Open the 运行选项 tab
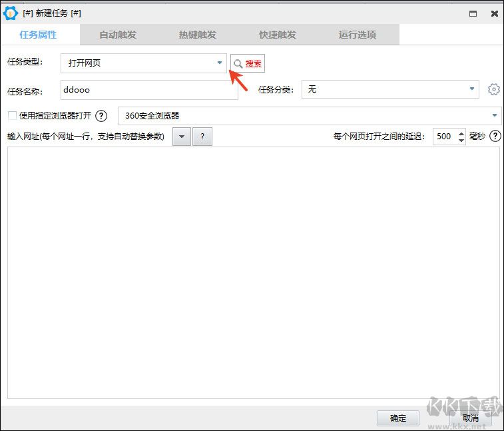The image size is (504, 431). [x=358, y=35]
